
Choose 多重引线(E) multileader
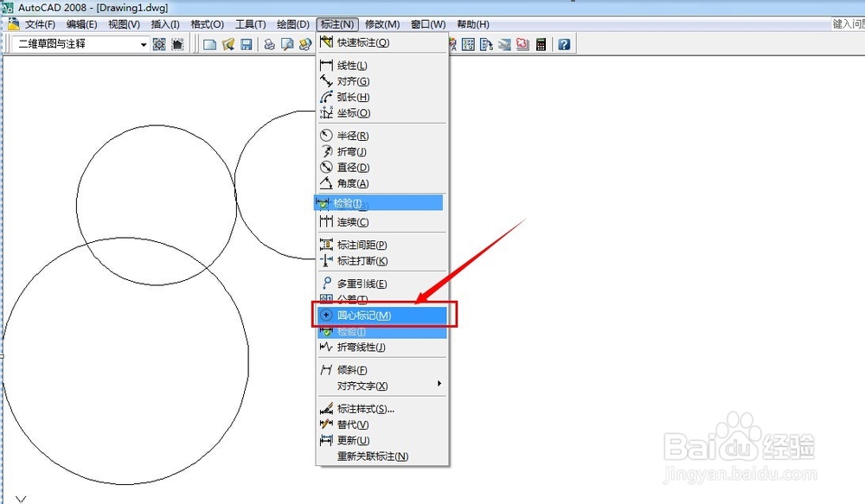pyautogui.click(x=381, y=284)
